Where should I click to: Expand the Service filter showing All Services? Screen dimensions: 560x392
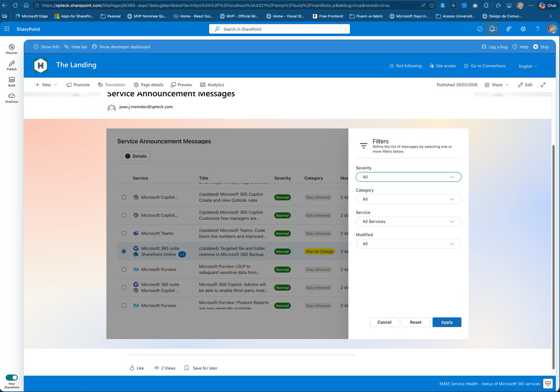point(408,221)
